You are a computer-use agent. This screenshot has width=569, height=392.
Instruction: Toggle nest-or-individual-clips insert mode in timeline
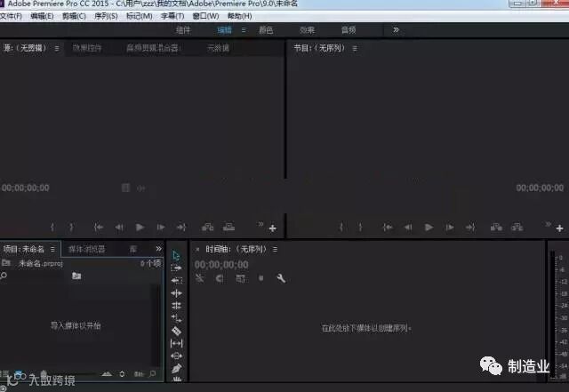[199, 278]
